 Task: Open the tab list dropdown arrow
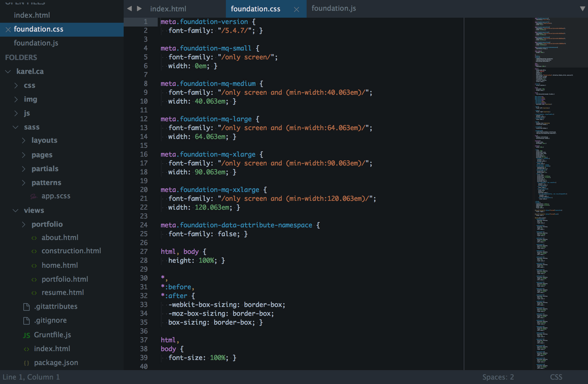click(x=582, y=9)
